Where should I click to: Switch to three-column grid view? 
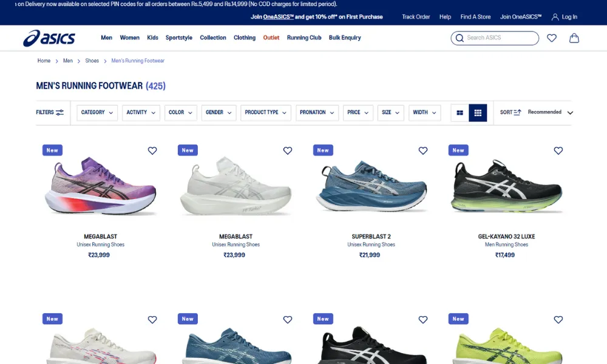(x=478, y=113)
